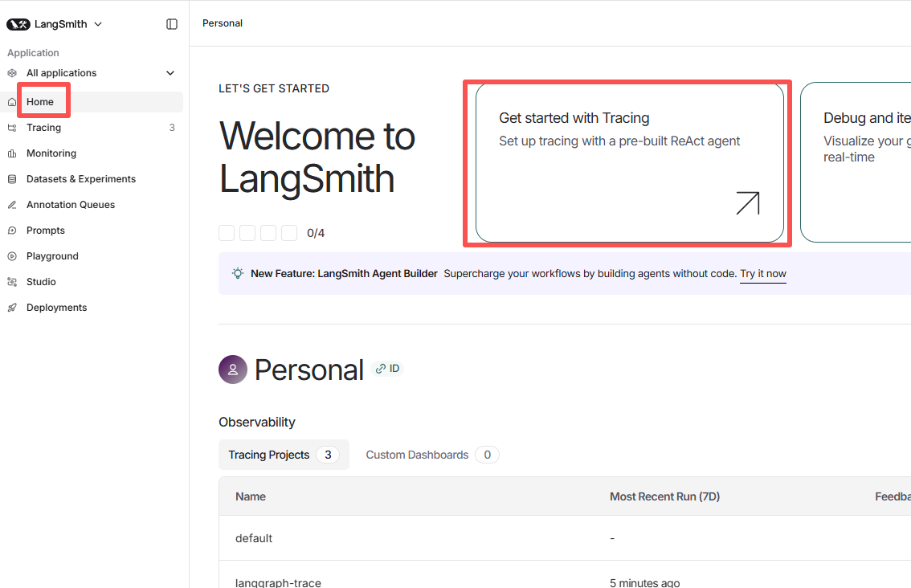Click the Tracing count badge 3
The width and height of the screenshot is (911, 588).
click(x=172, y=128)
